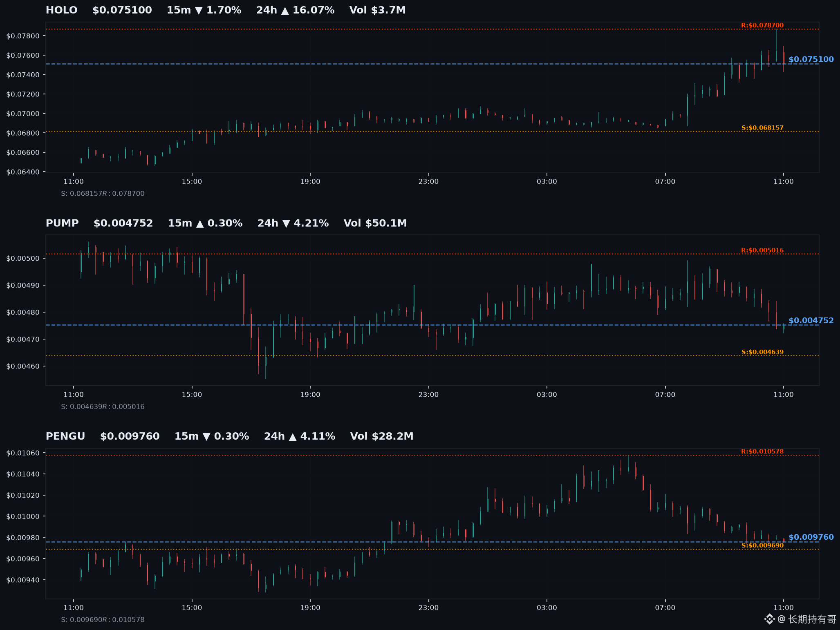The height and width of the screenshot is (630, 840).
Task: Click the $0.06400 y-axis label
Action: click(x=23, y=172)
